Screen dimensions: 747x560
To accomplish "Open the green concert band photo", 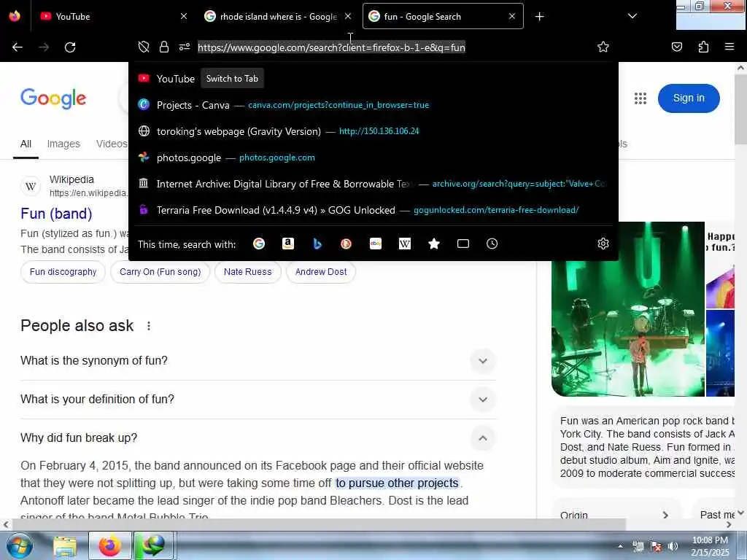I will point(628,309).
